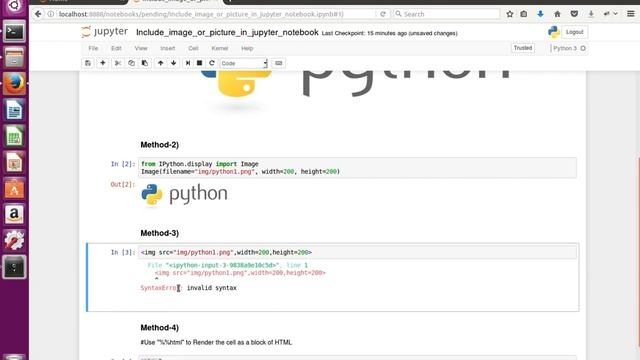The width and height of the screenshot is (640, 360).
Task: Click the In [3] img tag code cell
Action: (357, 252)
